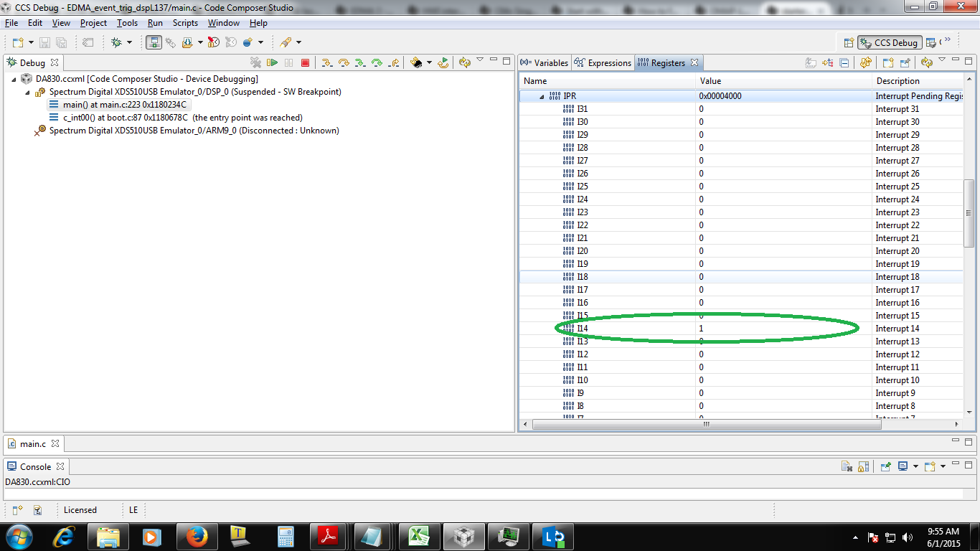
Task: Open dropdown arrow next to Search flashlight
Action: (298, 42)
